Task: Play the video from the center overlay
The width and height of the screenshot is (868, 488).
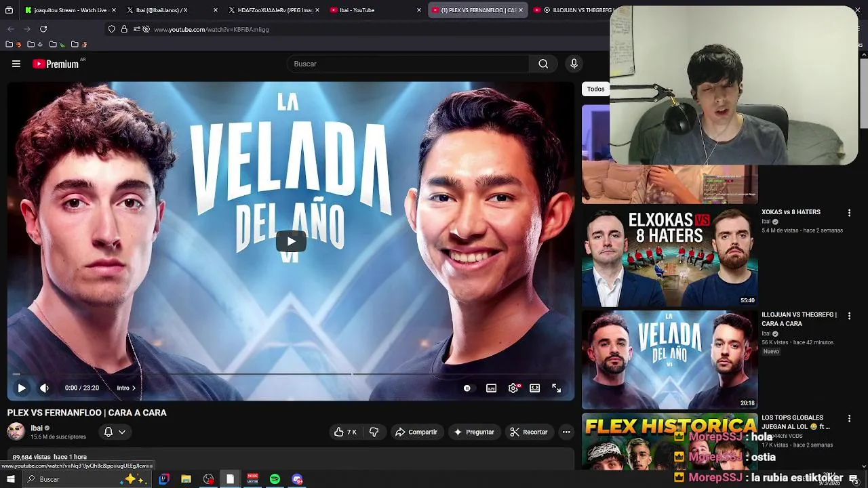Action: 291,241
